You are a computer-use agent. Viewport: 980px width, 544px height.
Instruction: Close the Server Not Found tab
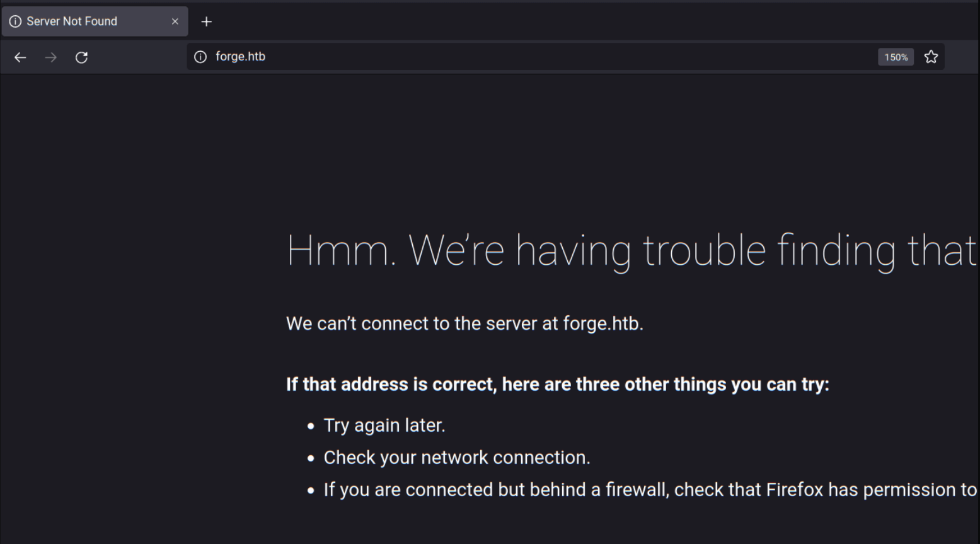pyautogui.click(x=175, y=21)
